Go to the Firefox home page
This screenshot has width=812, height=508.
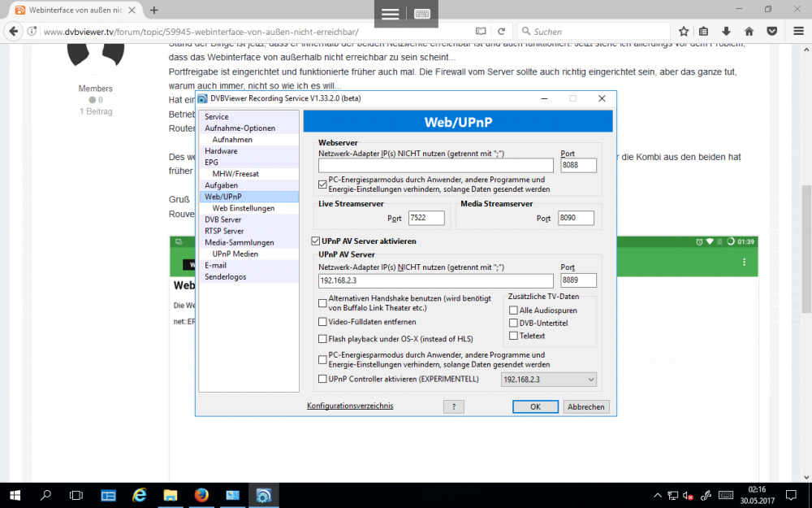point(749,32)
